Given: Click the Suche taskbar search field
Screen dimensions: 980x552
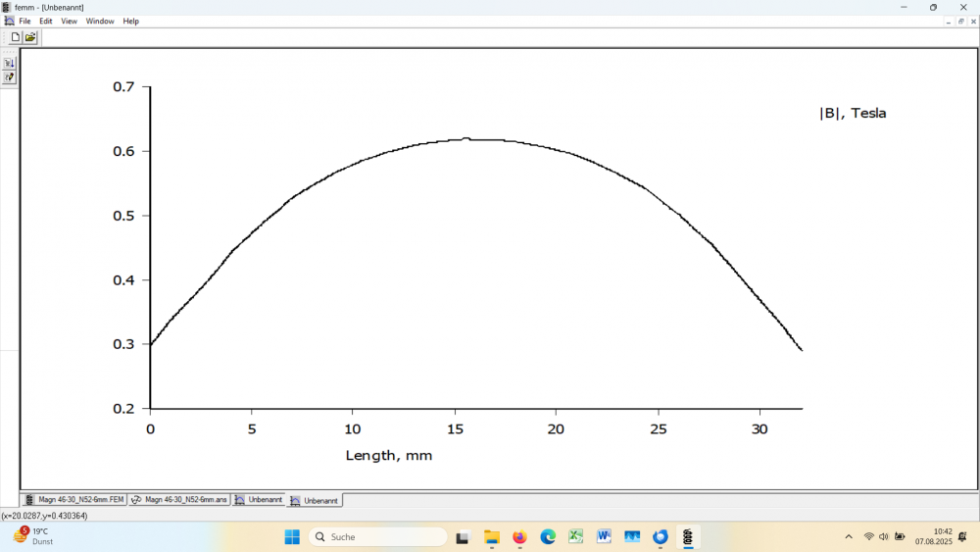Looking at the screenshot, I should (378, 536).
